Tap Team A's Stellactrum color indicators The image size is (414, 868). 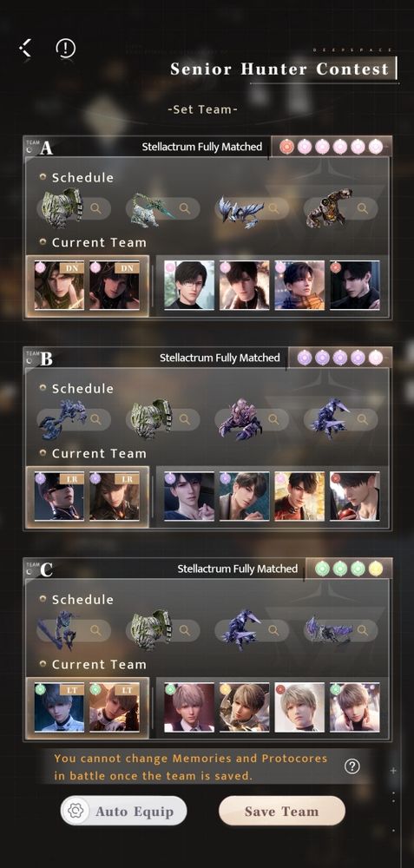[331, 147]
